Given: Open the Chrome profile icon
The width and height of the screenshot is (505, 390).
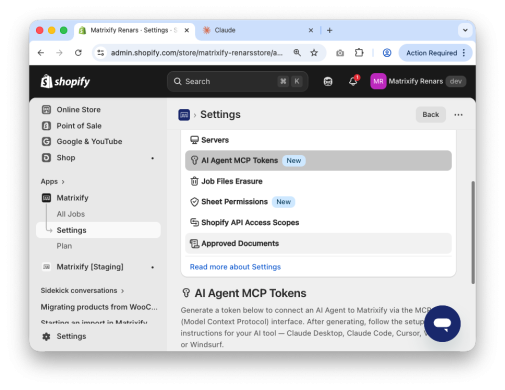Looking at the screenshot, I should point(387,53).
